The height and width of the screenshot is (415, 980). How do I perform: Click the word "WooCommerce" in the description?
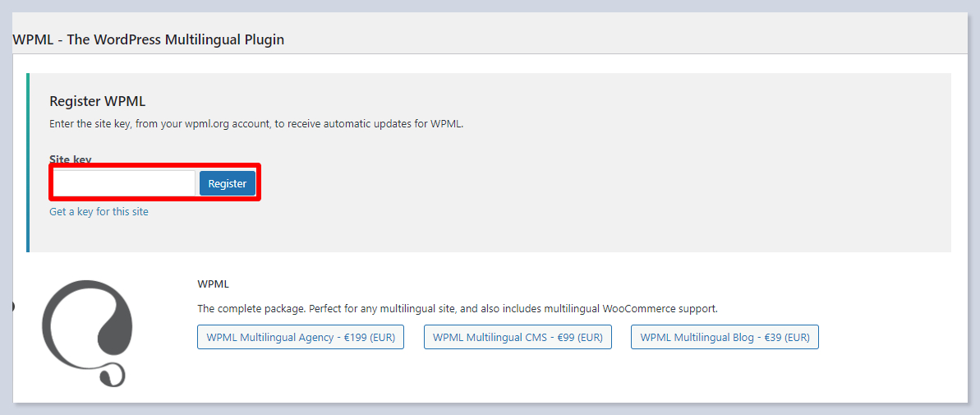(x=637, y=309)
